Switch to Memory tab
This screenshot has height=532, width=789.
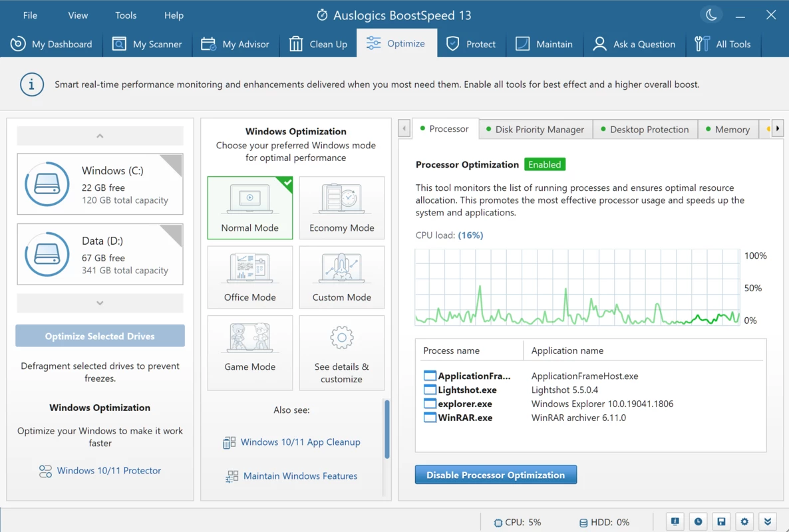(728, 129)
